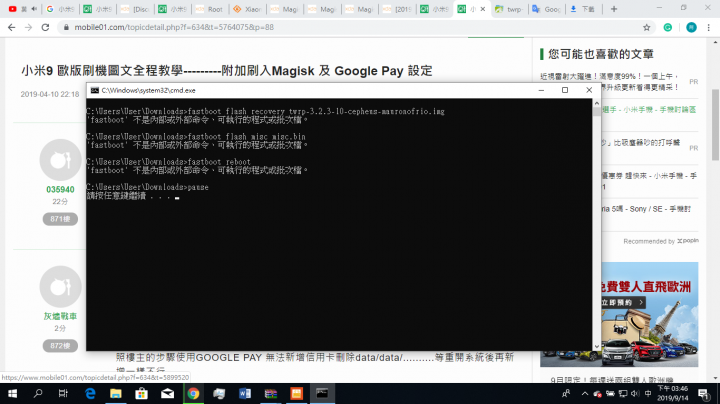The height and width of the screenshot is (404, 720).
Task: Click the popIn recommended-by logo
Action: point(687,241)
